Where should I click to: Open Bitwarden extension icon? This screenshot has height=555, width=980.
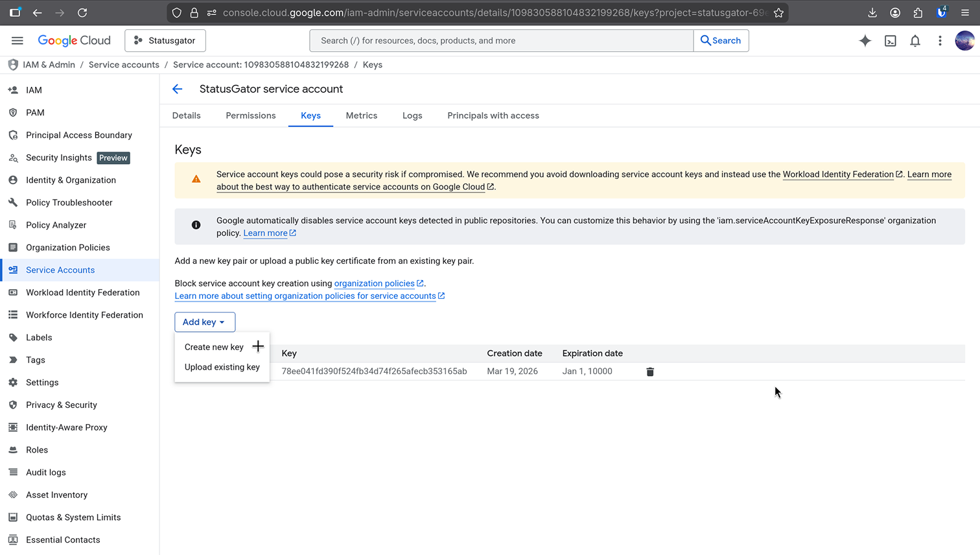coord(942,12)
